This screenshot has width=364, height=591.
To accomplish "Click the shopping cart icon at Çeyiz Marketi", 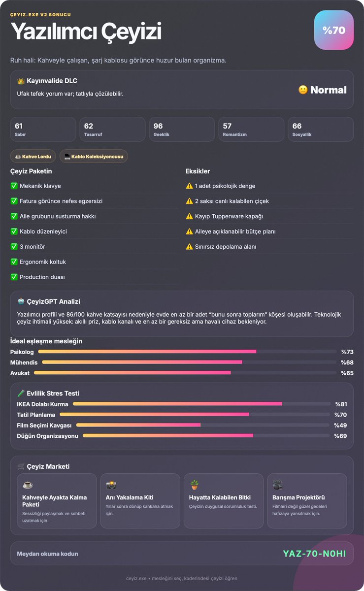I will point(21,466).
